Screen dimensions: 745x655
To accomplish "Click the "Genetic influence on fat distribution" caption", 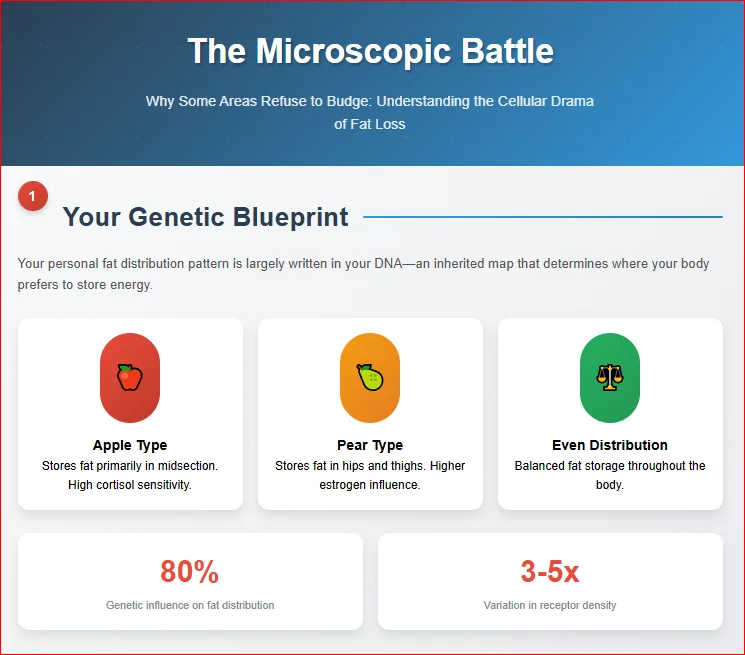I will [x=190, y=605].
